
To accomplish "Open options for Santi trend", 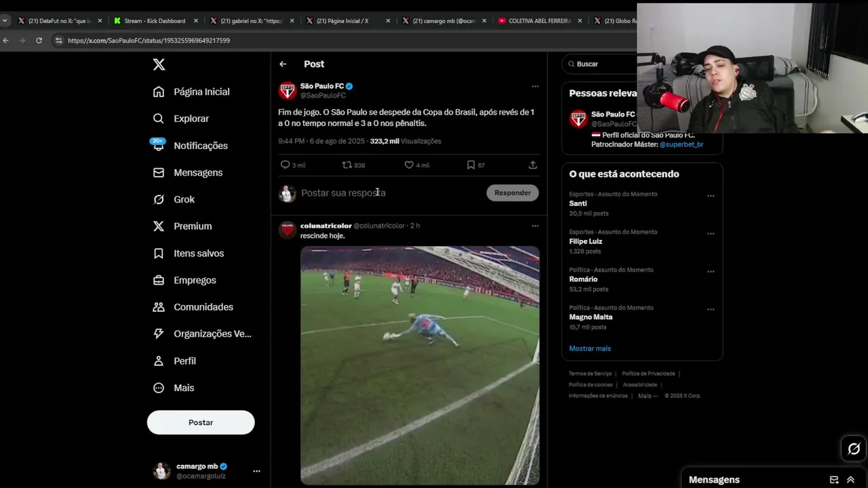I will tap(711, 196).
